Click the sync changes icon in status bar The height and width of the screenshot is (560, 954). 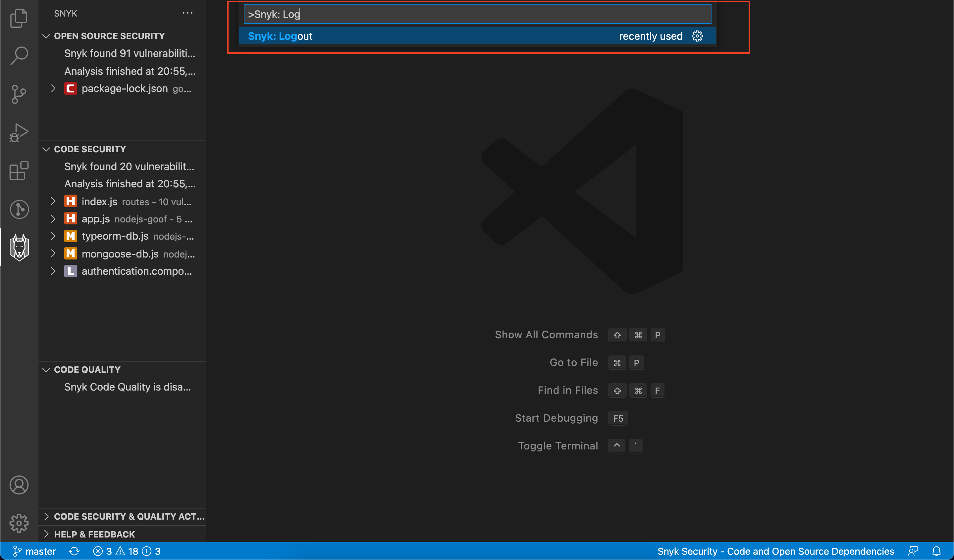[x=74, y=551]
